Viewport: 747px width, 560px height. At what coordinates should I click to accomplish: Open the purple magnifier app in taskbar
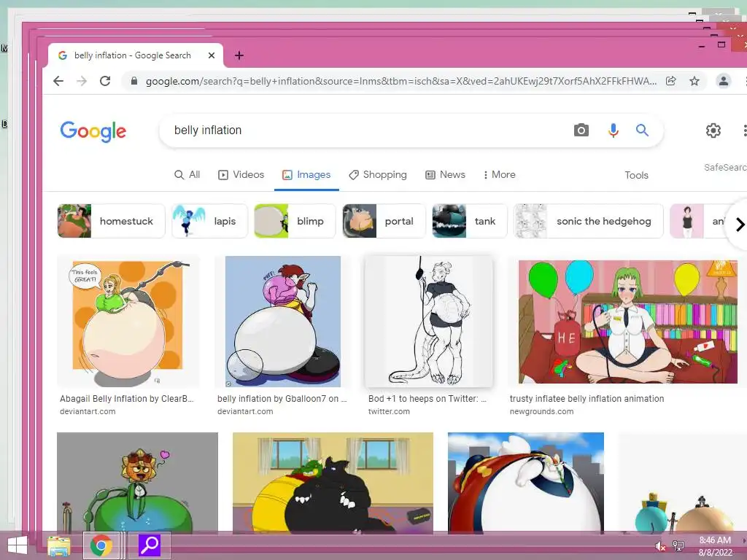click(x=149, y=545)
